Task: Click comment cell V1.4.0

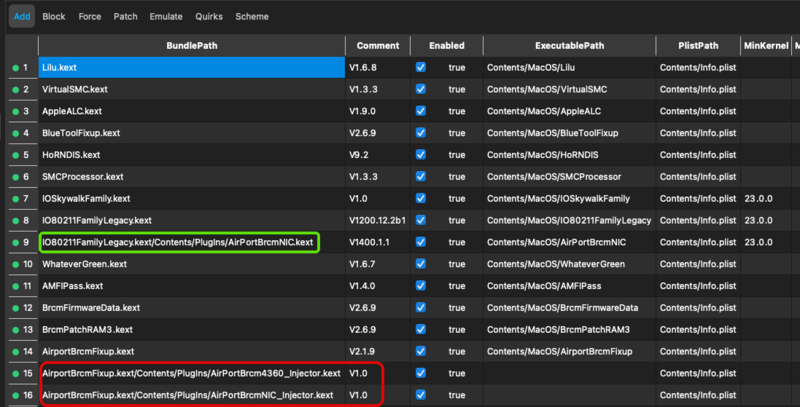Action: point(378,286)
